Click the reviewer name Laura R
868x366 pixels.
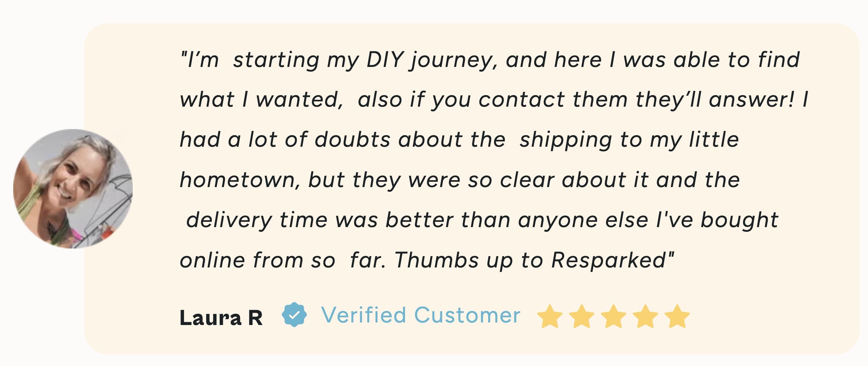221,318
